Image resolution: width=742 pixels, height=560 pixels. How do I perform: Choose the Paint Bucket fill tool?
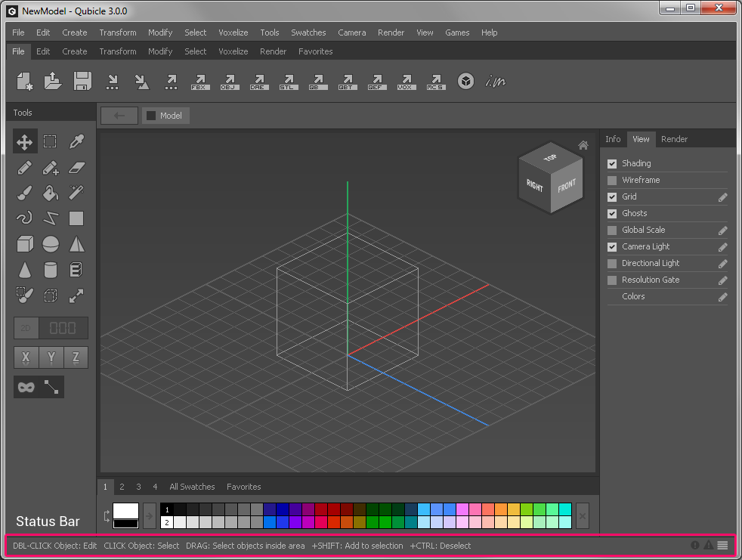[x=51, y=193]
